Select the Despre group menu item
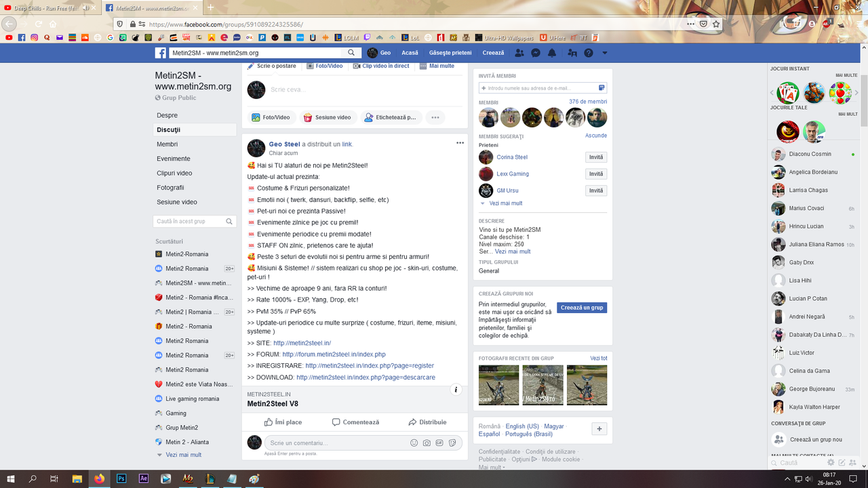 point(195,115)
